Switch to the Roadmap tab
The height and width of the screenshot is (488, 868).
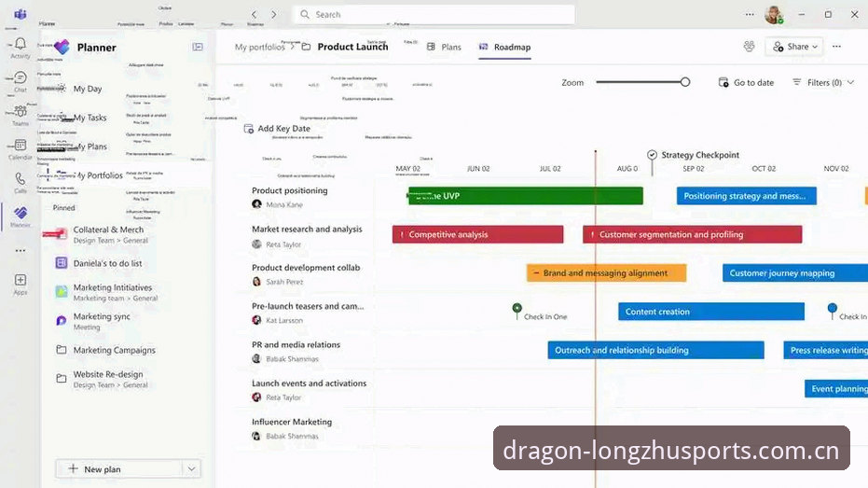click(x=505, y=47)
